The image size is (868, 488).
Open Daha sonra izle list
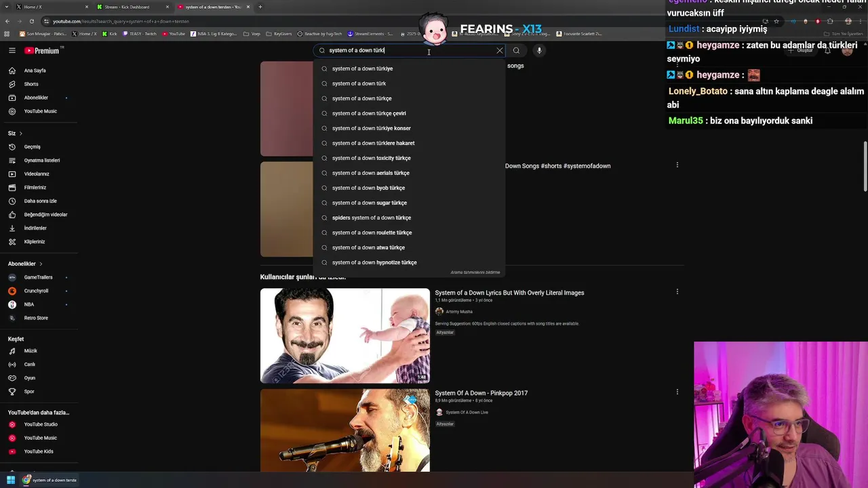39,201
